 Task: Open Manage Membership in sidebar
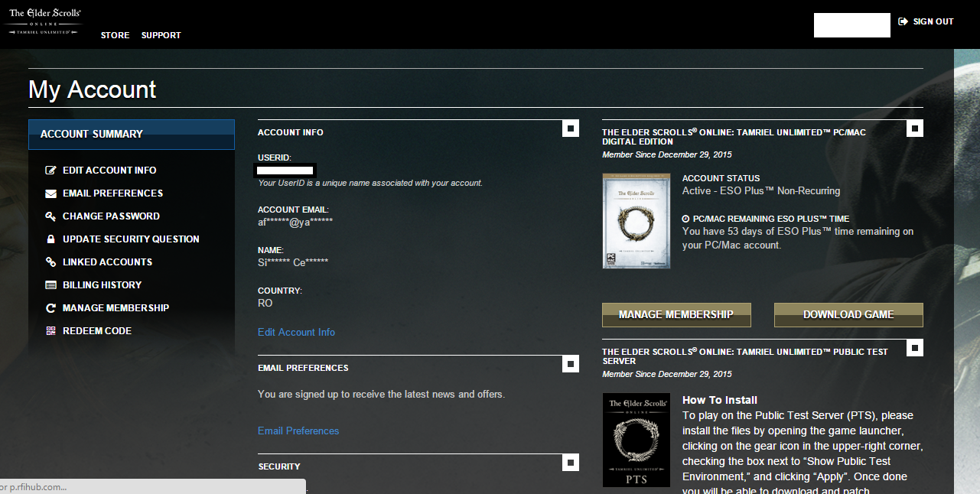pos(116,308)
